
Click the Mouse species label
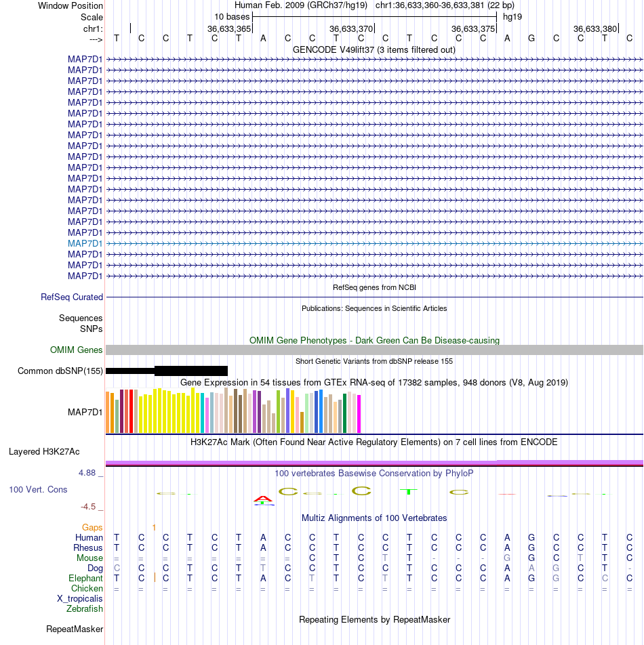click(x=89, y=558)
